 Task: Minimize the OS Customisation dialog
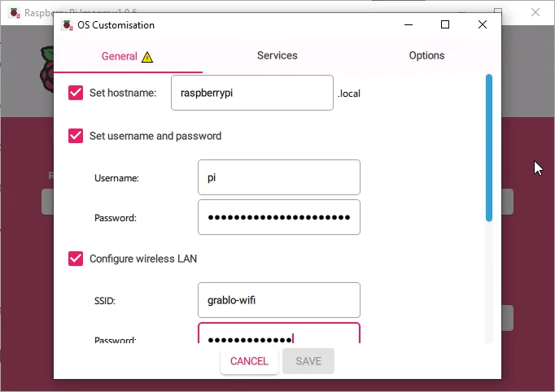point(409,24)
